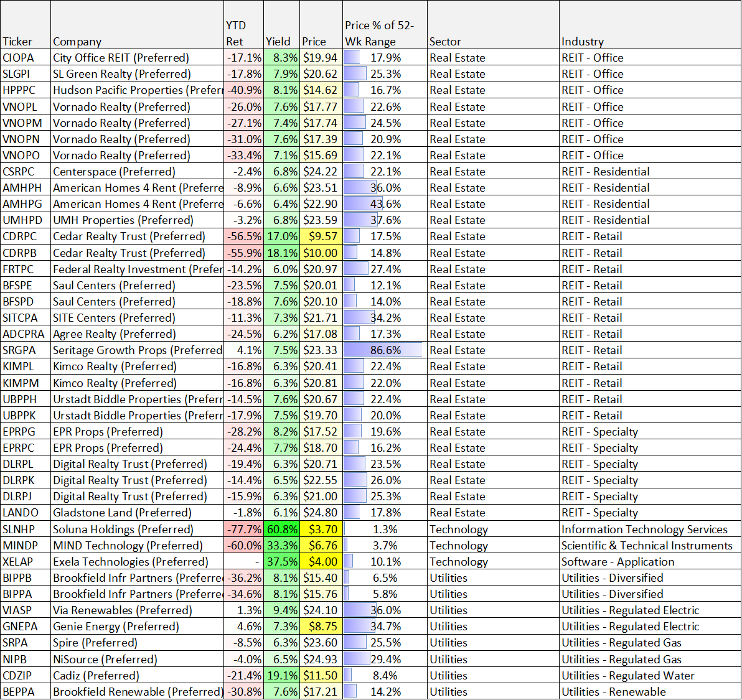Image resolution: width=742 pixels, height=700 pixels.
Task: Click the $20.81 price for KIMPM
Action: tap(321, 383)
